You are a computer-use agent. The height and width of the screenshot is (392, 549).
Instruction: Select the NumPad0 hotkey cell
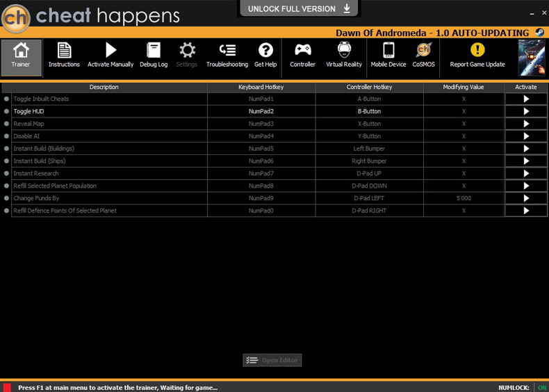tap(261, 211)
